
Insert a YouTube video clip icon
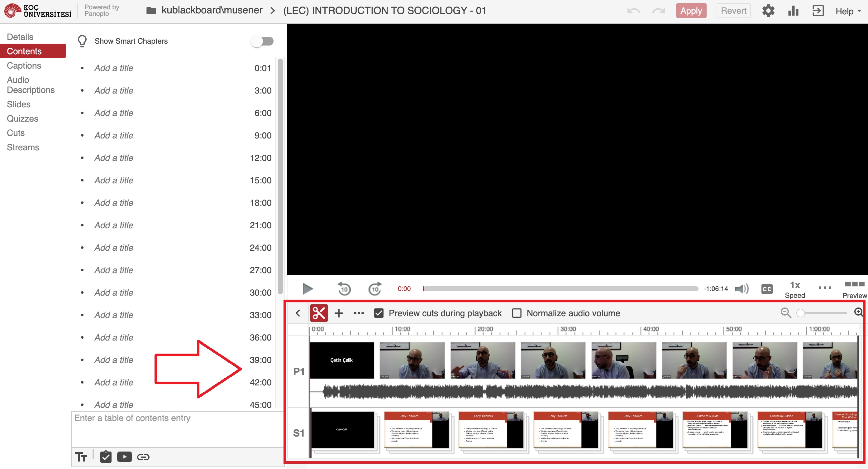pos(124,457)
